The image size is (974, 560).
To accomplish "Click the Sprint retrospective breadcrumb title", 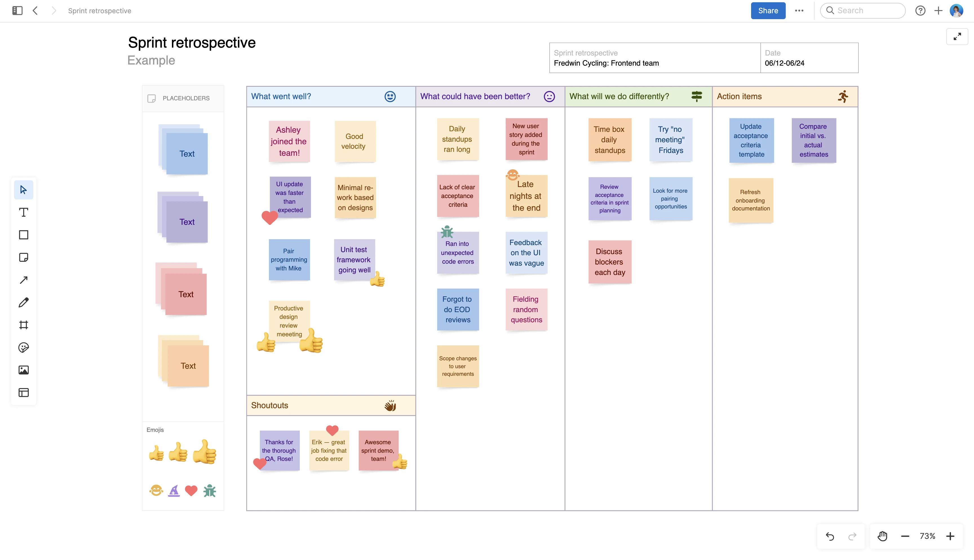I will coord(100,10).
